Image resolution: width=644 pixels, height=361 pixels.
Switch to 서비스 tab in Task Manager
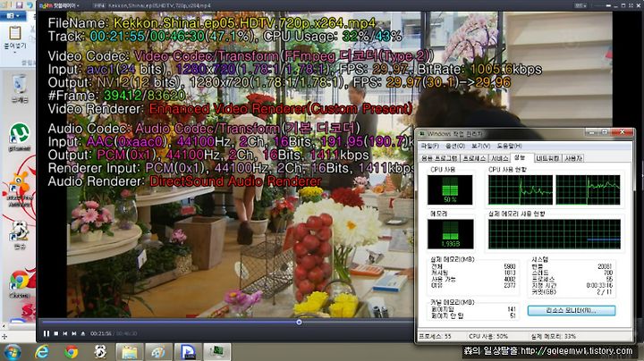point(499,158)
